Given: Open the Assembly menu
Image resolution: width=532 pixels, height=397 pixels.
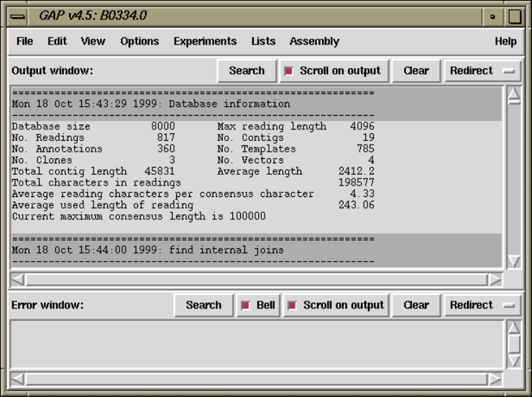Looking at the screenshot, I should click(314, 42).
